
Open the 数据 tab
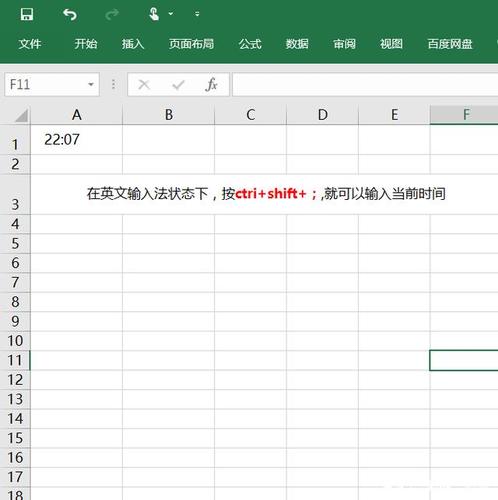point(297,44)
